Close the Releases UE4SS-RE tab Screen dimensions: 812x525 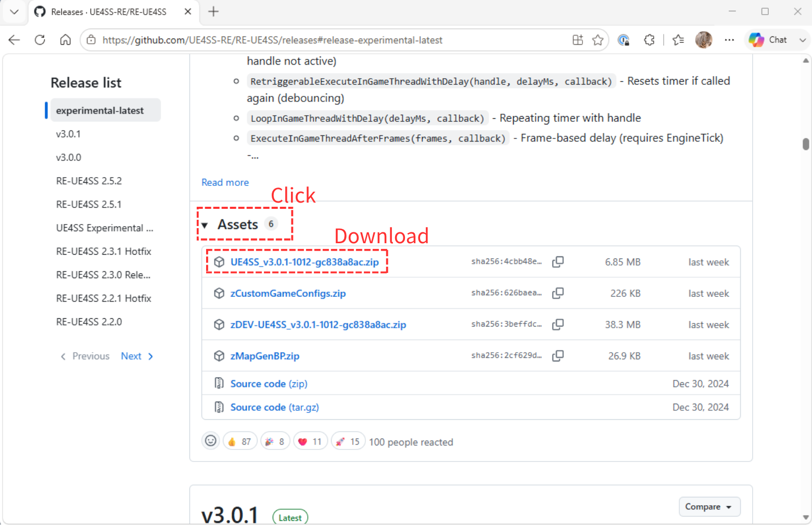tap(188, 11)
